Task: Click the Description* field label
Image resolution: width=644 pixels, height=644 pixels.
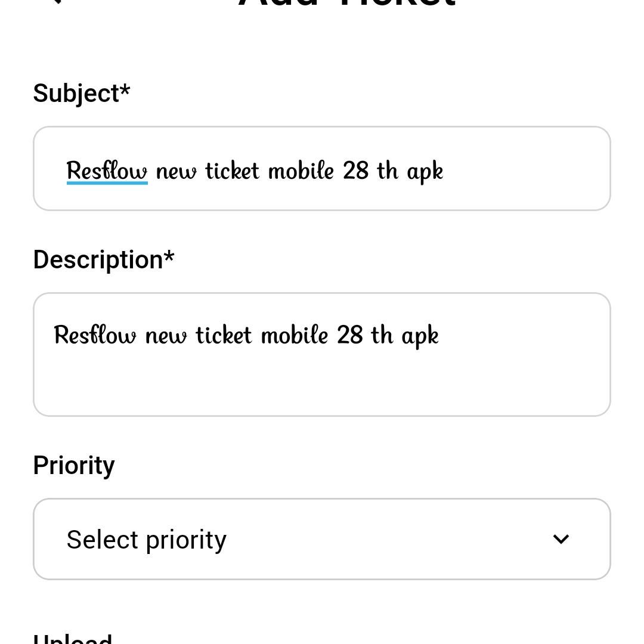Action: (x=104, y=260)
